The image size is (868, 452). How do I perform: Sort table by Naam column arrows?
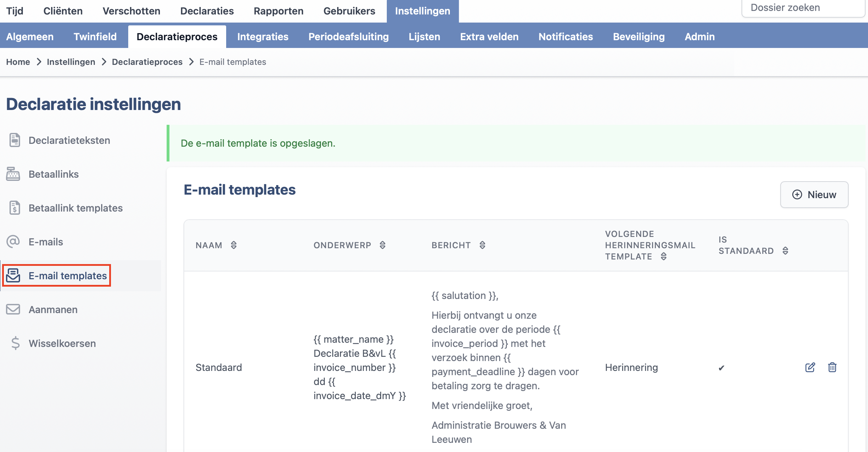pyautogui.click(x=234, y=245)
